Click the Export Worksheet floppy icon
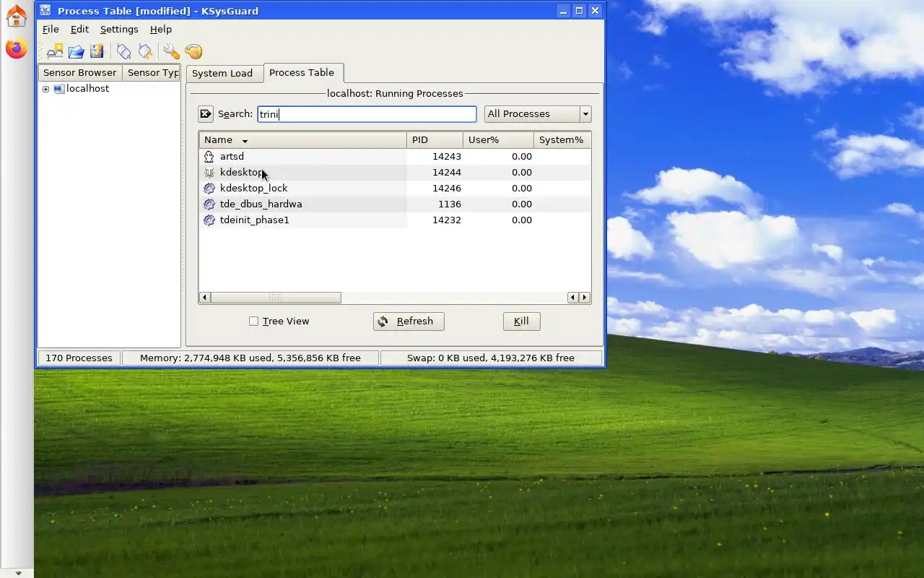The width and height of the screenshot is (924, 578). click(x=97, y=51)
